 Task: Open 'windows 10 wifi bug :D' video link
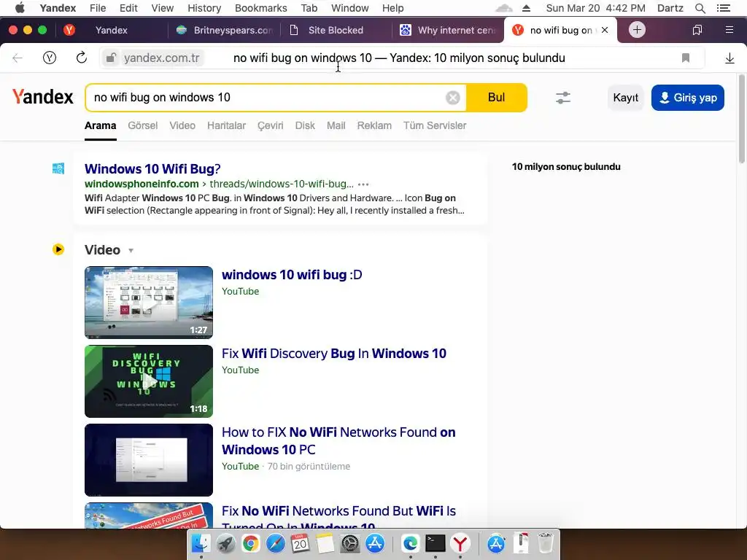point(292,275)
